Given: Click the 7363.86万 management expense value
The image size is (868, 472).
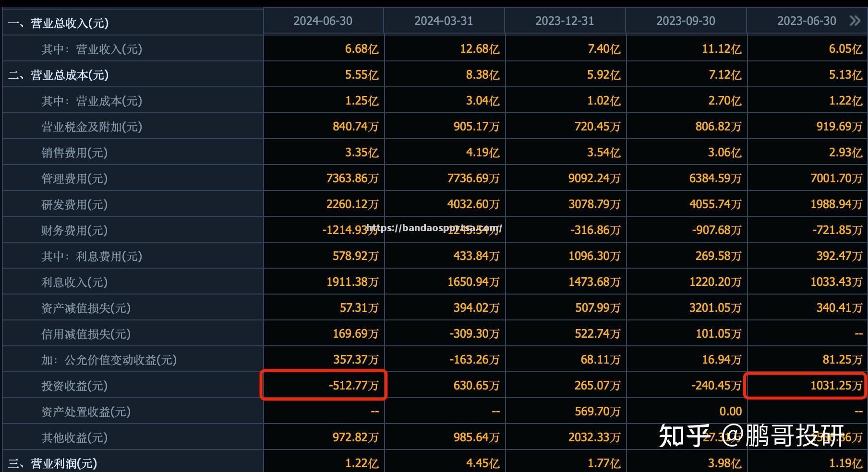Looking at the screenshot, I should point(352,178).
